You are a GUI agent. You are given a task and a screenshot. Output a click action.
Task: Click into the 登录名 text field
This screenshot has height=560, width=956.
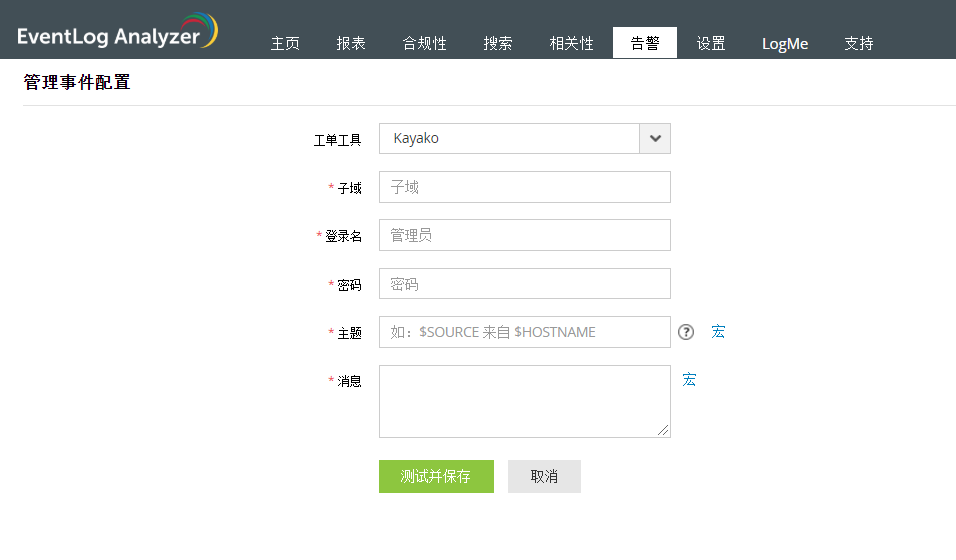click(524, 235)
